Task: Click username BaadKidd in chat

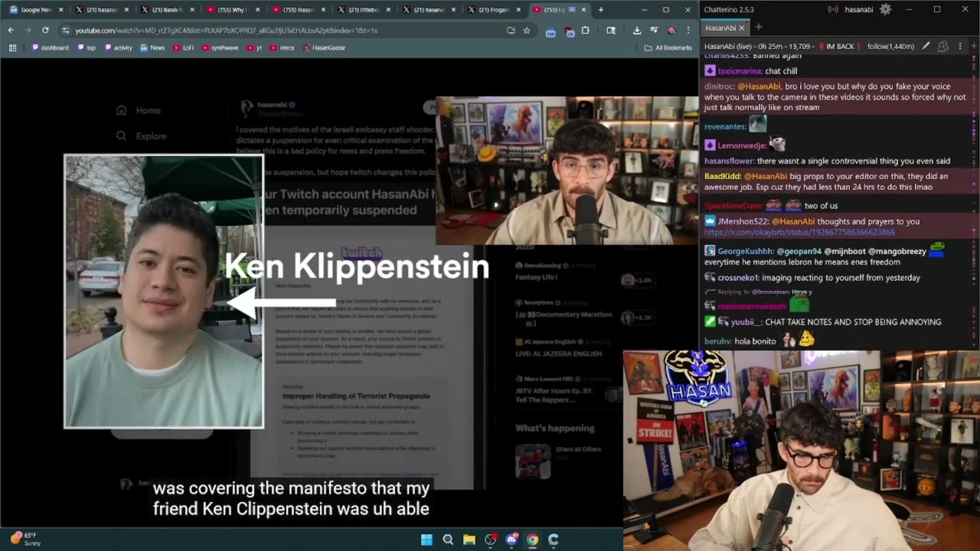Action: (723, 176)
